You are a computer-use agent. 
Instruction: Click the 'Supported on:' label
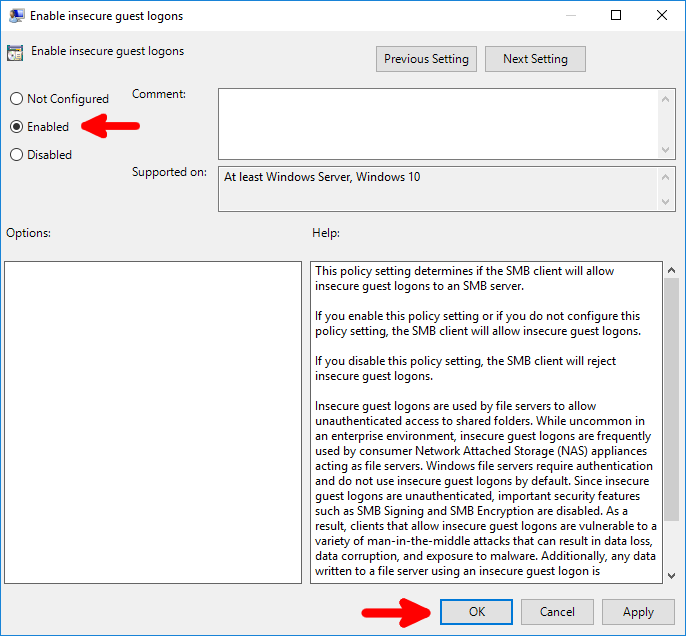tap(169, 172)
